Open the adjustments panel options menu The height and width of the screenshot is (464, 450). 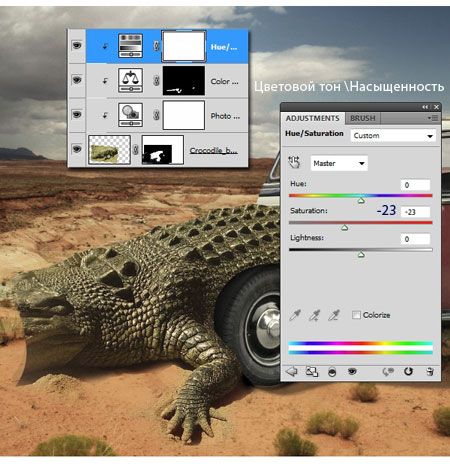click(x=433, y=118)
